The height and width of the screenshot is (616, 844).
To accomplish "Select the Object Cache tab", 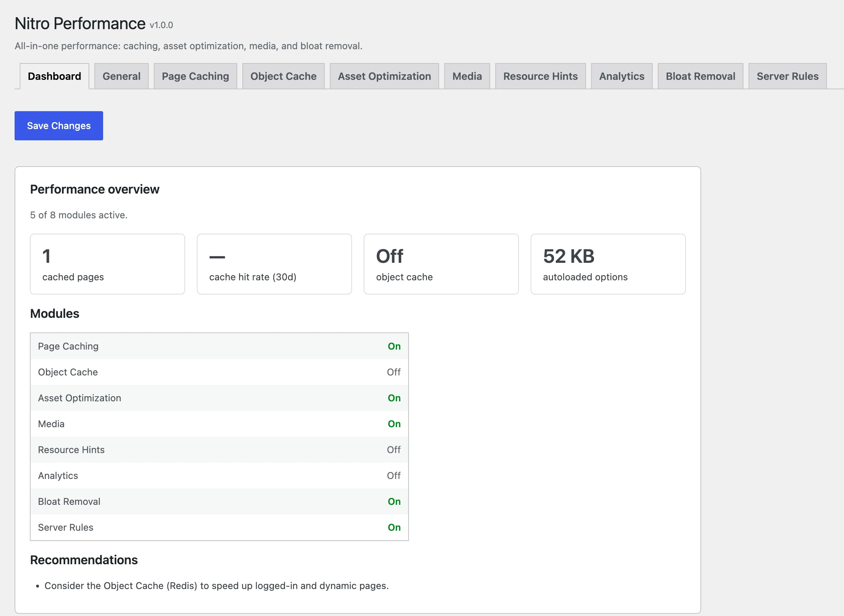I will click(x=283, y=76).
